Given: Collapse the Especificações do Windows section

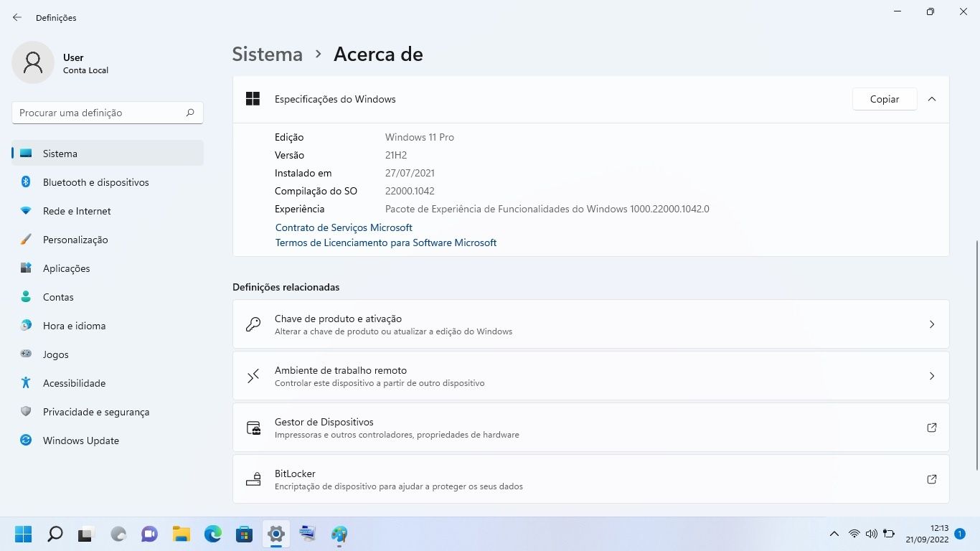Looking at the screenshot, I should (932, 99).
